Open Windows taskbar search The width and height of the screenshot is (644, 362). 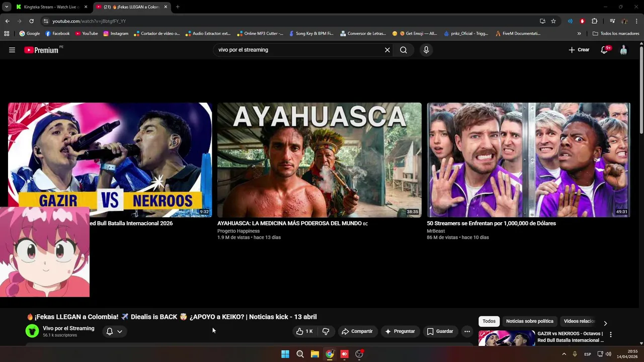(x=300, y=354)
